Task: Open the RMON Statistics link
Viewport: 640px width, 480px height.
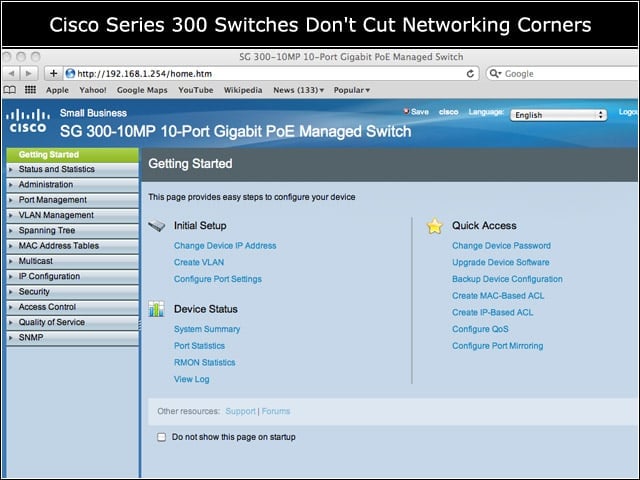Action: point(204,362)
